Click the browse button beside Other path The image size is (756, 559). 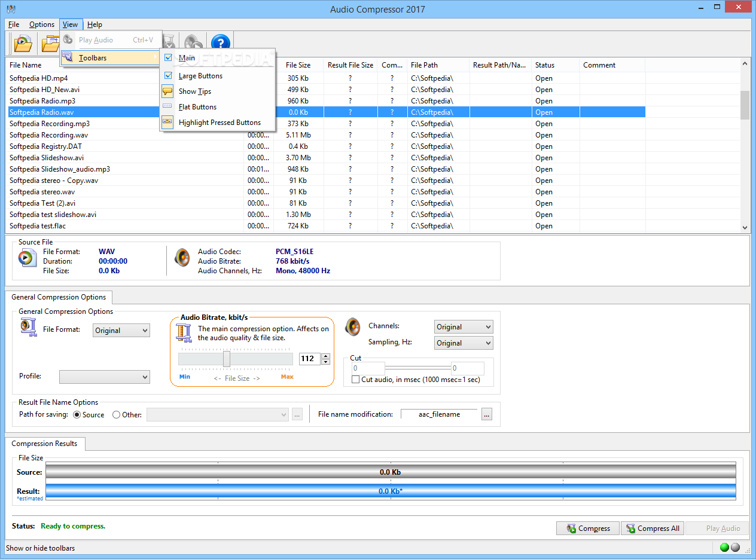[297, 414]
